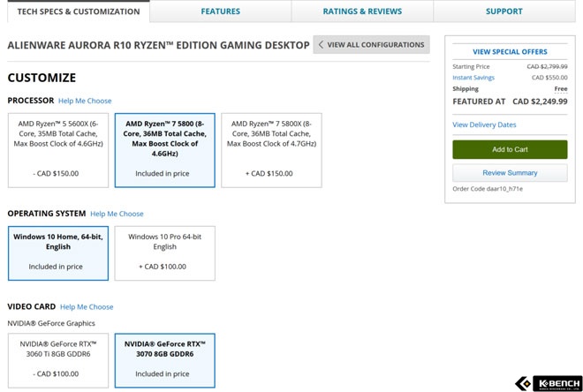Viewport: 583px width, 392px height.
Task: Open Help Me Choose for Video Card
Action: coord(87,307)
